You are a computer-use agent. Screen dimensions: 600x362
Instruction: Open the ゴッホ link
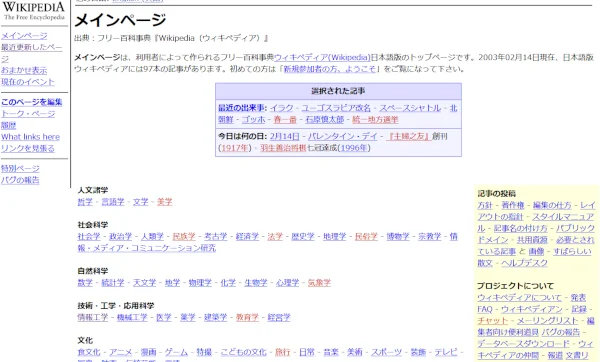tap(253, 119)
